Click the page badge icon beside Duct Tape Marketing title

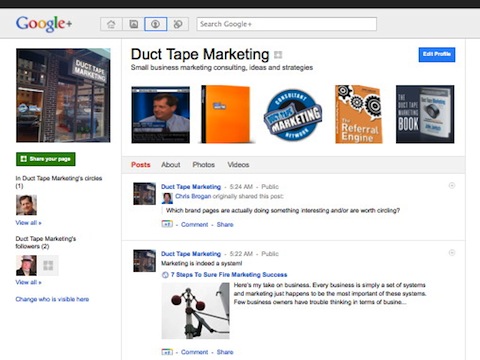[x=278, y=55]
